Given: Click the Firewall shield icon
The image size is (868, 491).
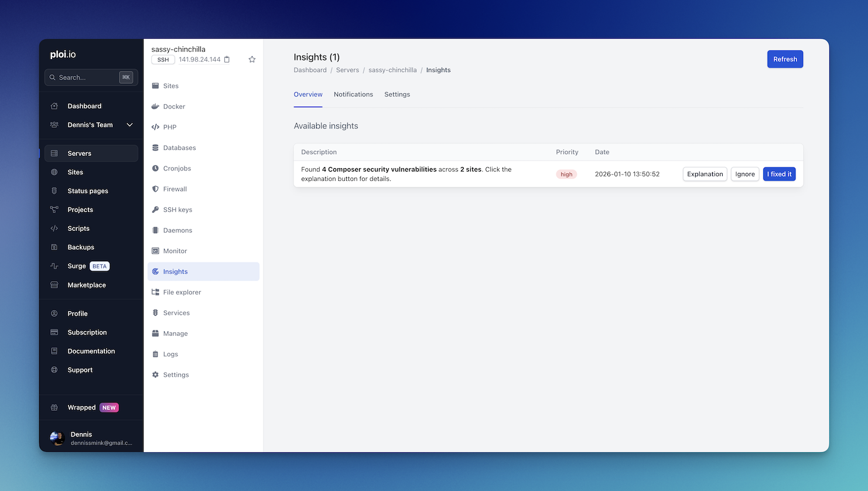Looking at the screenshot, I should [155, 189].
